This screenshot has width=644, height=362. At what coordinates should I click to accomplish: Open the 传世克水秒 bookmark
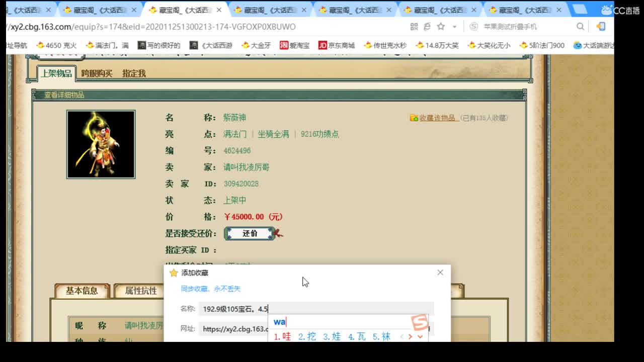385,45
